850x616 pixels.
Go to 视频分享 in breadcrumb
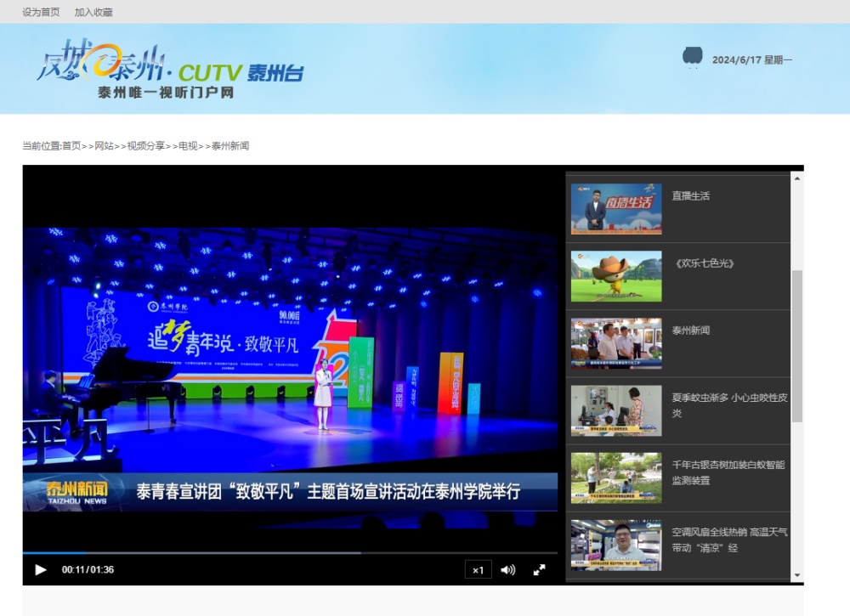click(145, 146)
